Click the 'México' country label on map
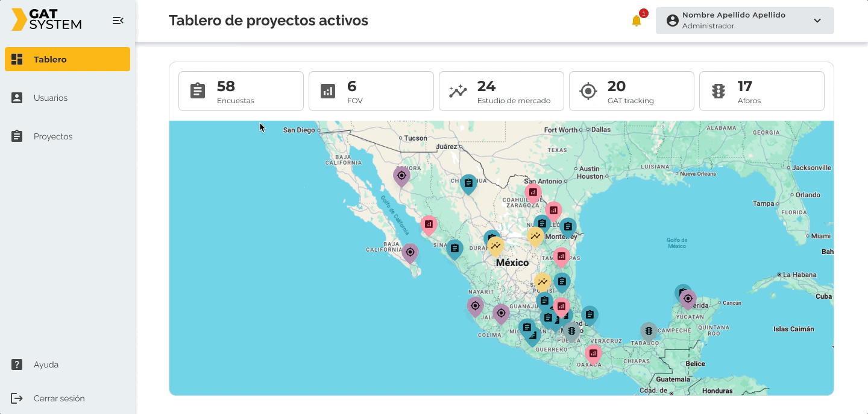The image size is (868, 414). click(x=512, y=263)
